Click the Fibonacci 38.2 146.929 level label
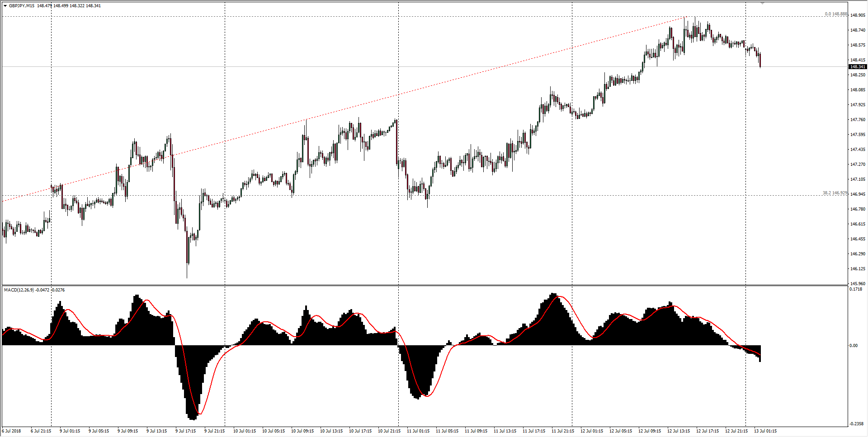868x437 pixels. pos(835,193)
